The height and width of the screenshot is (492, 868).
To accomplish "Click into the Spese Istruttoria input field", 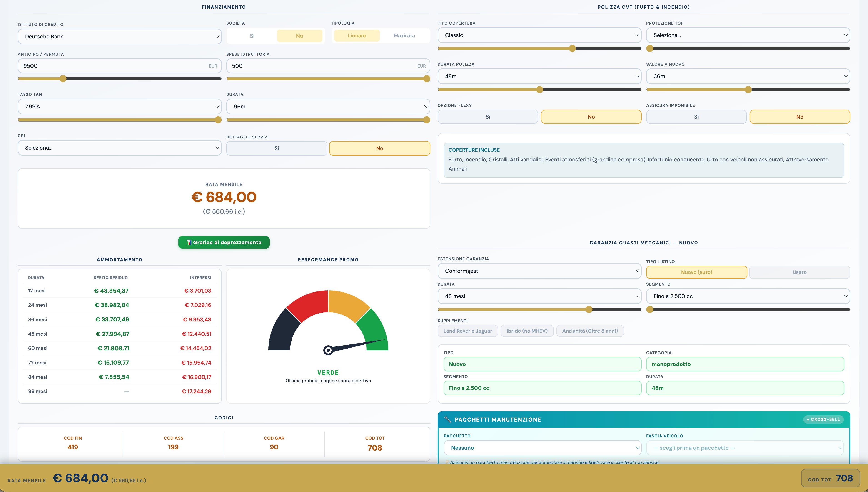I will point(328,66).
